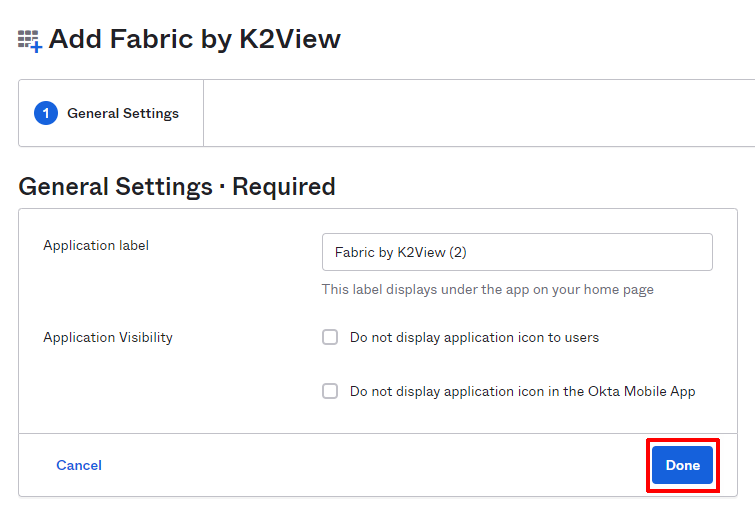Click the form footer between Cancel and Done
Image resolution: width=755 pixels, height=513 pixels.
370,465
